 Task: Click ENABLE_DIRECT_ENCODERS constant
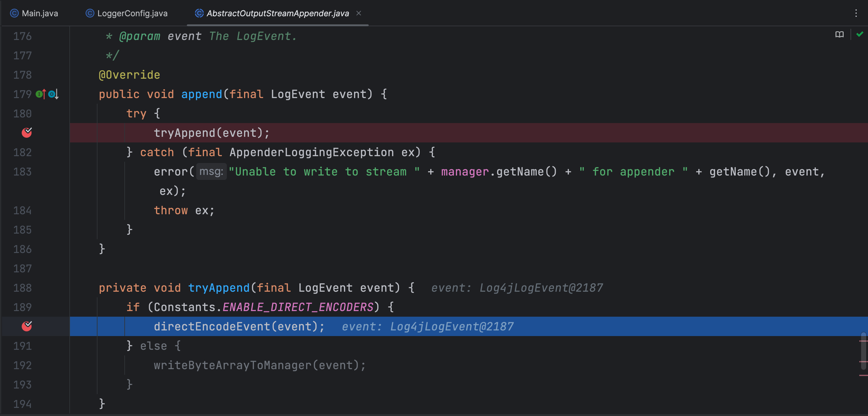coord(298,307)
